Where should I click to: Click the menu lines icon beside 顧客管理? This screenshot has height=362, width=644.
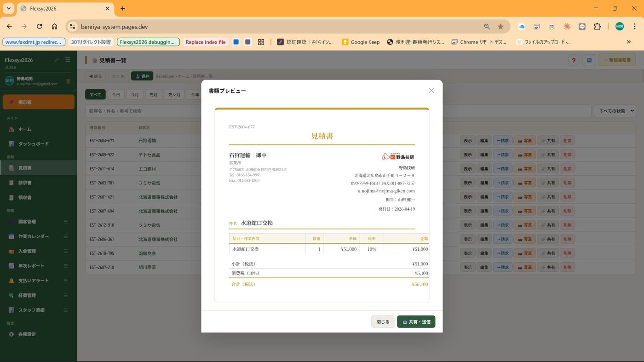click(x=65, y=222)
